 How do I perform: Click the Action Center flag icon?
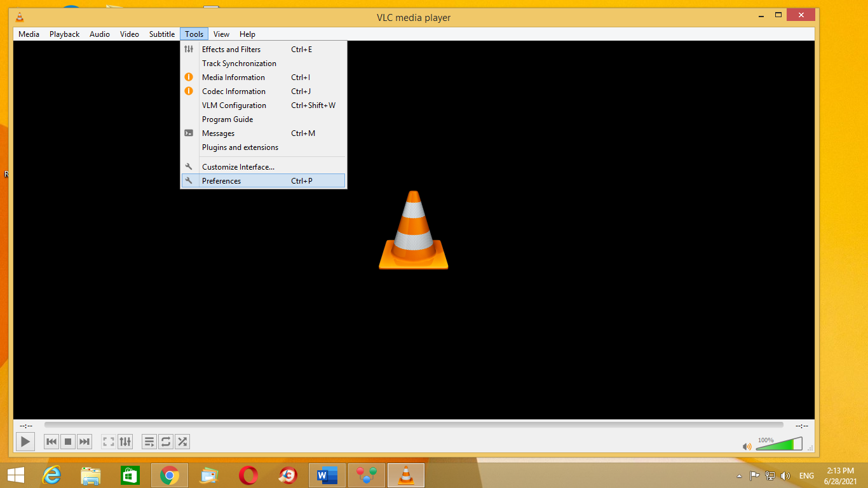[x=755, y=475]
